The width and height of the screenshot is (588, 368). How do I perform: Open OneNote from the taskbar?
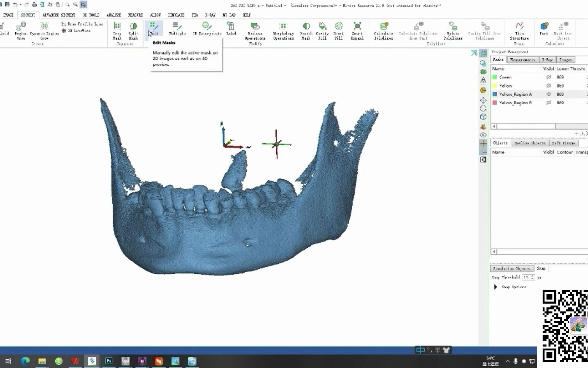click(x=142, y=361)
